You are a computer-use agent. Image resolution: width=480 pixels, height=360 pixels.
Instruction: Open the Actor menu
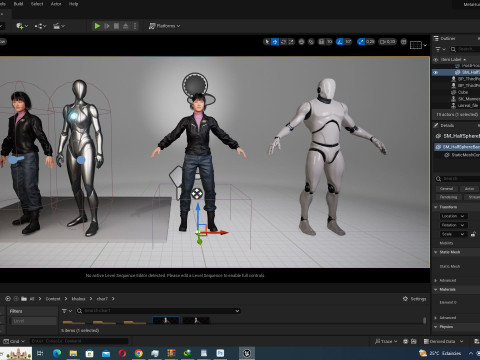click(56, 4)
